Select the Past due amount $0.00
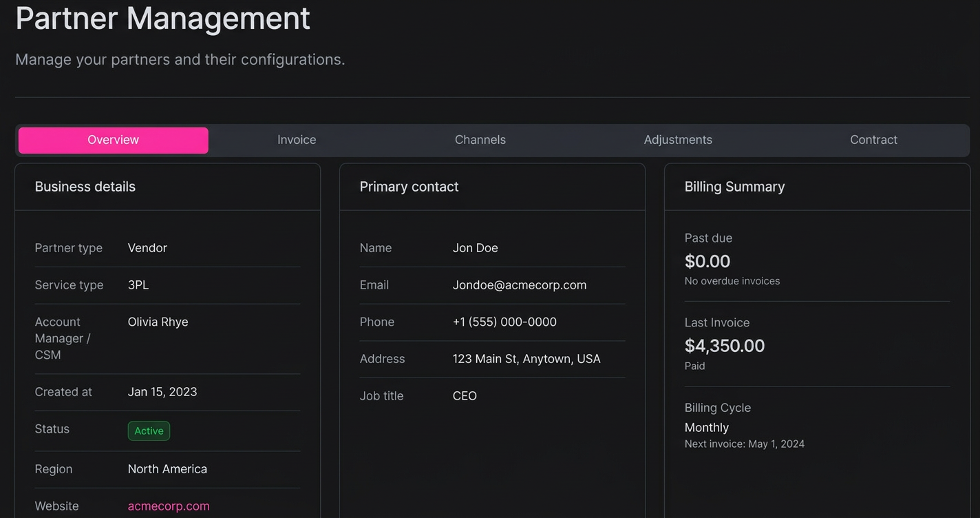Viewport: 980px width, 518px height. [707, 261]
